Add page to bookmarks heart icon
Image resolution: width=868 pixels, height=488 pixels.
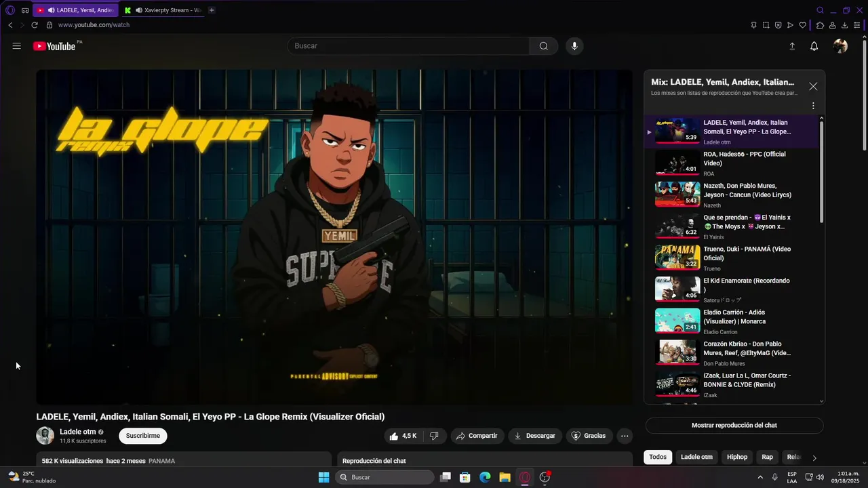point(803,25)
